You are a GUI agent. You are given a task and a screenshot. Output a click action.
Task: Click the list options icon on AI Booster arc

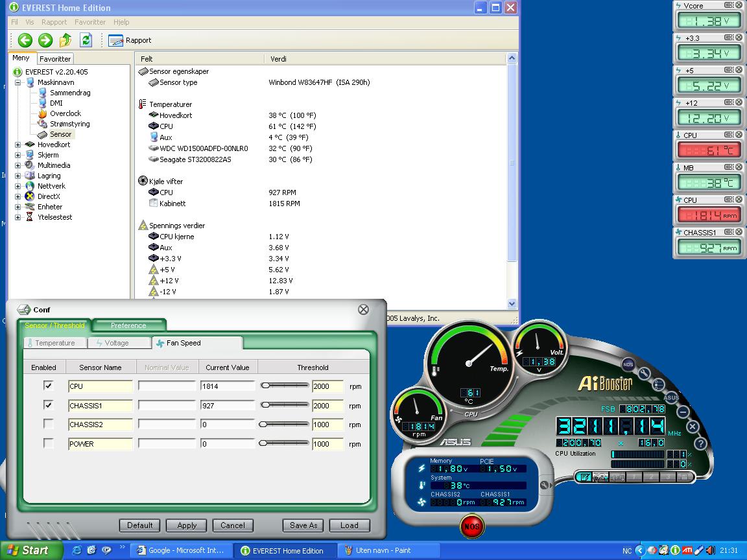658,384
